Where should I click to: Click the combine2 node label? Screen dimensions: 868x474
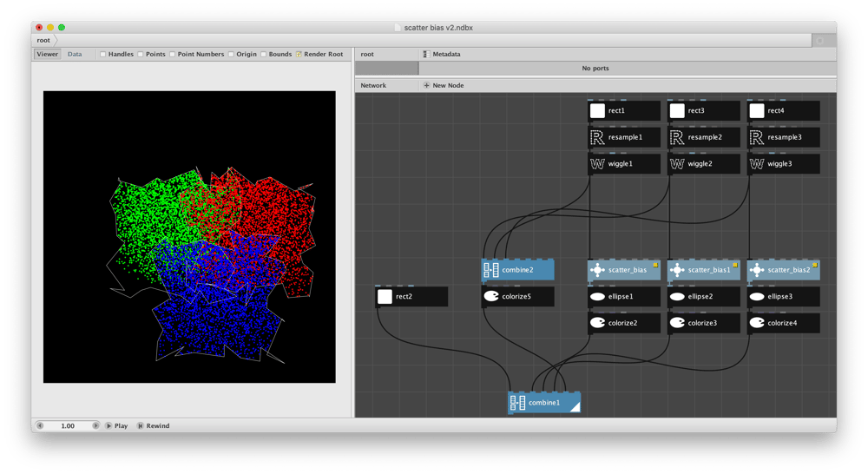(517, 270)
